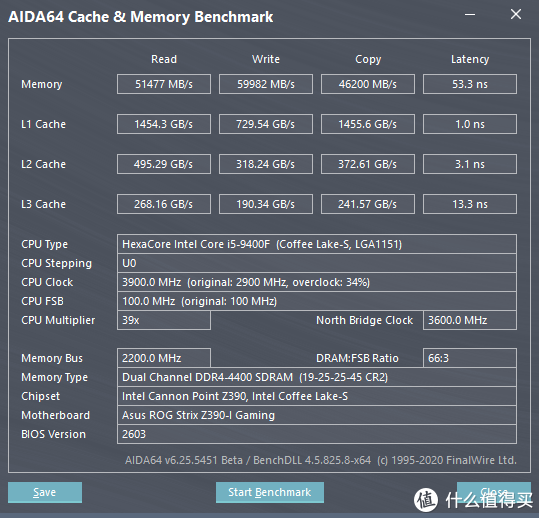Close window with the X icon
This screenshot has width=539, height=518.
(516, 14)
